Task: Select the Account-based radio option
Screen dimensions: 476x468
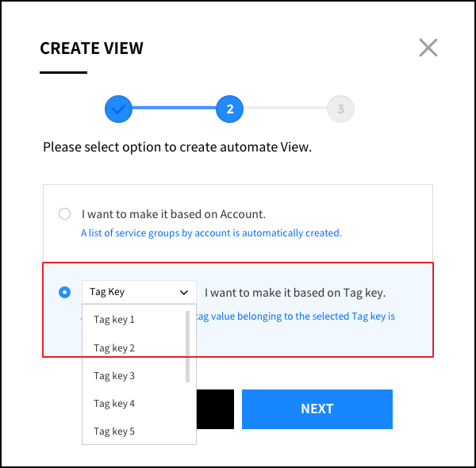Action: pyautogui.click(x=64, y=214)
